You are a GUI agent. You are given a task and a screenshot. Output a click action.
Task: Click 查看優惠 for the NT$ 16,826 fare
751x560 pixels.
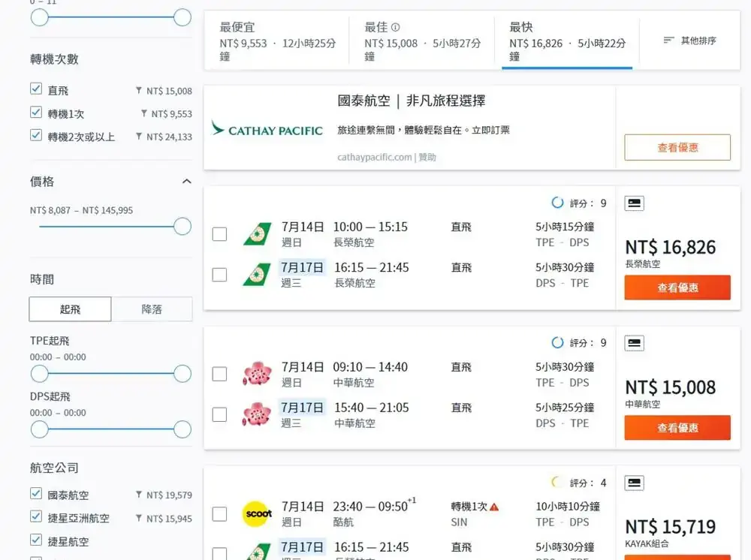point(677,288)
